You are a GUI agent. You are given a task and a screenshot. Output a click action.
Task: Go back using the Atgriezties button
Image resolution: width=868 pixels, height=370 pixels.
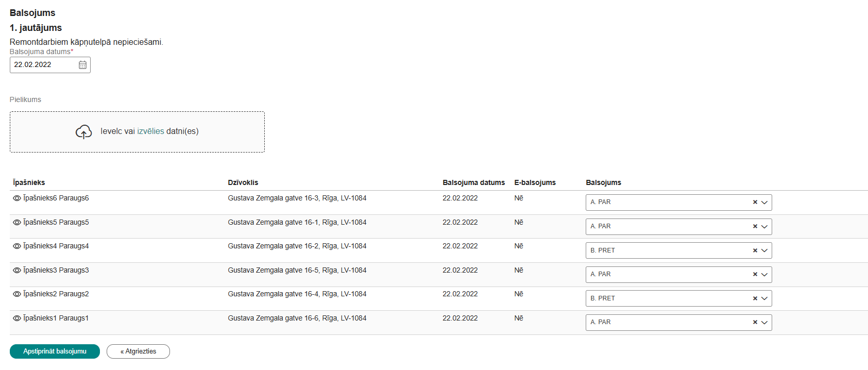click(138, 351)
